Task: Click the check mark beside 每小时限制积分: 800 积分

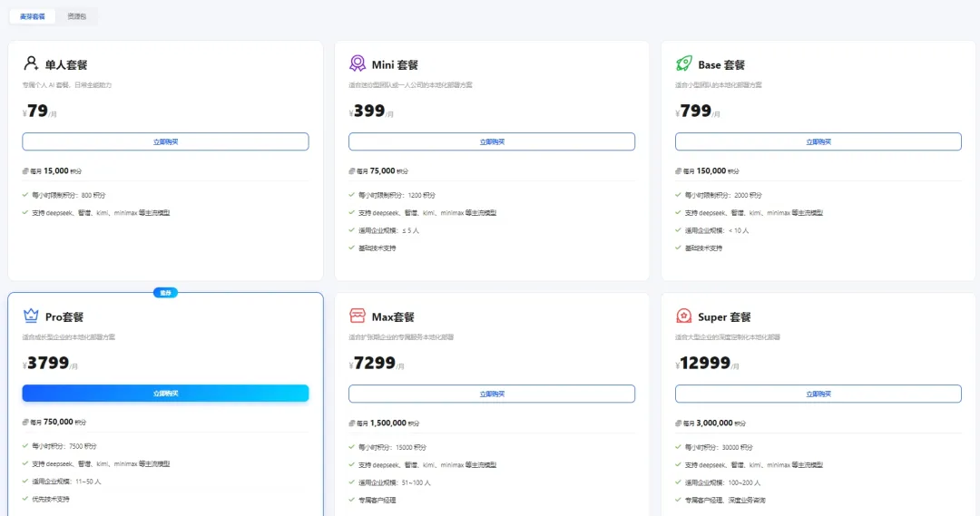Action: 25,195
